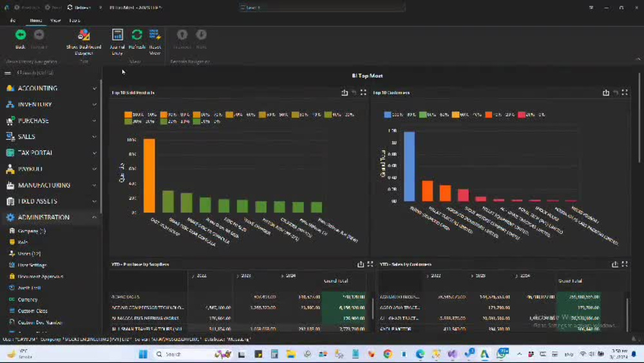The height and width of the screenshot is (363, 644).
Task: Click blue legend swatch in Top 10 Customers
Action: 387,115
